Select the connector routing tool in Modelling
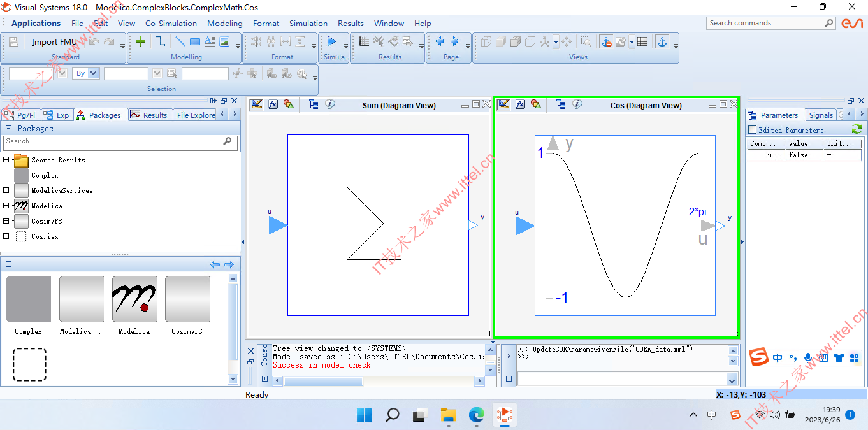This screenshot has width=868, height=430. click(161, 41)
